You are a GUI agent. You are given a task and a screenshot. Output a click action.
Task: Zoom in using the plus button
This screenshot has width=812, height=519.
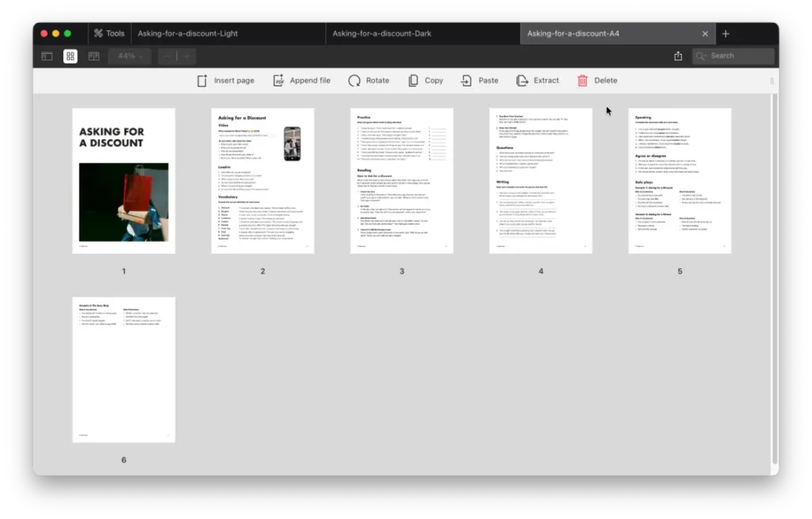pyautogui.click(x=186, y=56)
